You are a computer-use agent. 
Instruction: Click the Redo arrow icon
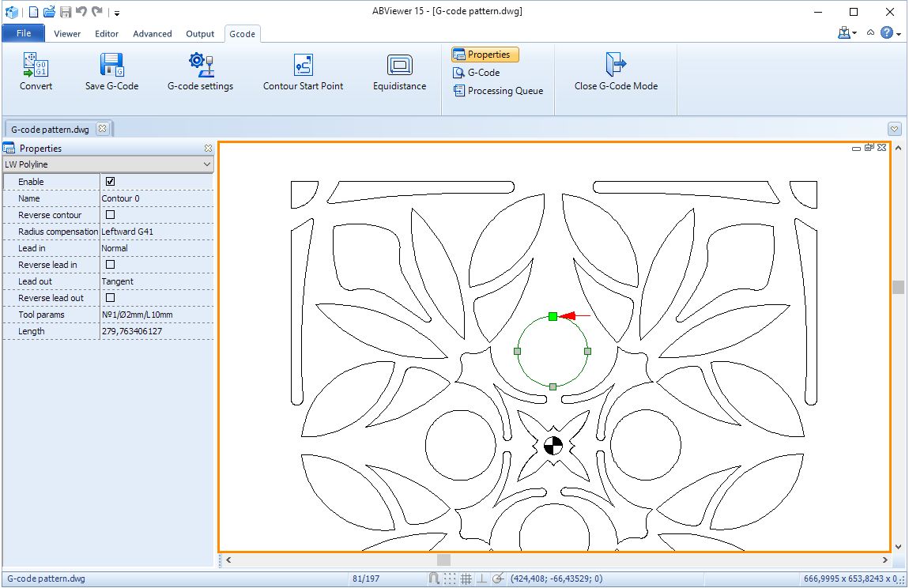[x=97, y=12]
